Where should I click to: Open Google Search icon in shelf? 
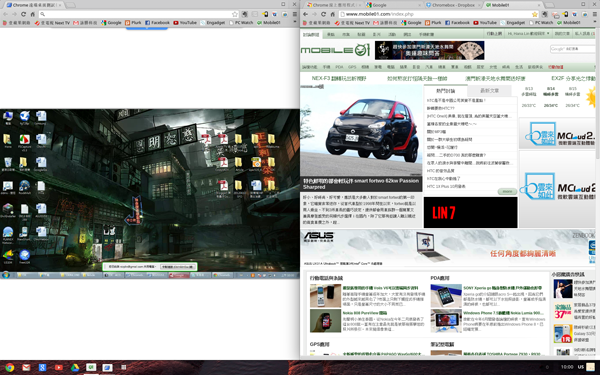(x=42, y=367)
